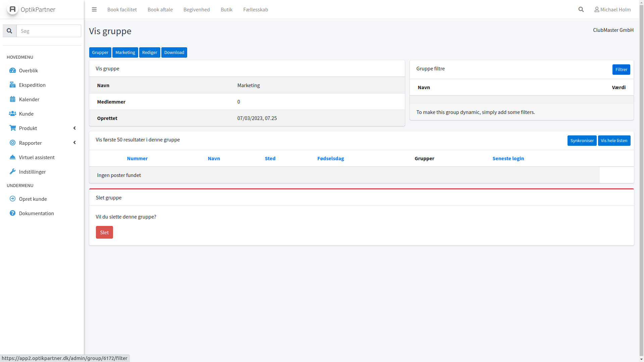
Task: Click the Dokumentation question mark icon
Action: pos(12,213)
